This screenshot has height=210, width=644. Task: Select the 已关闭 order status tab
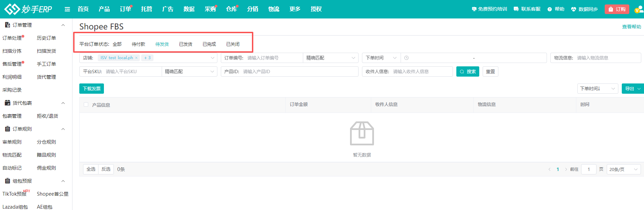point(233,44)
